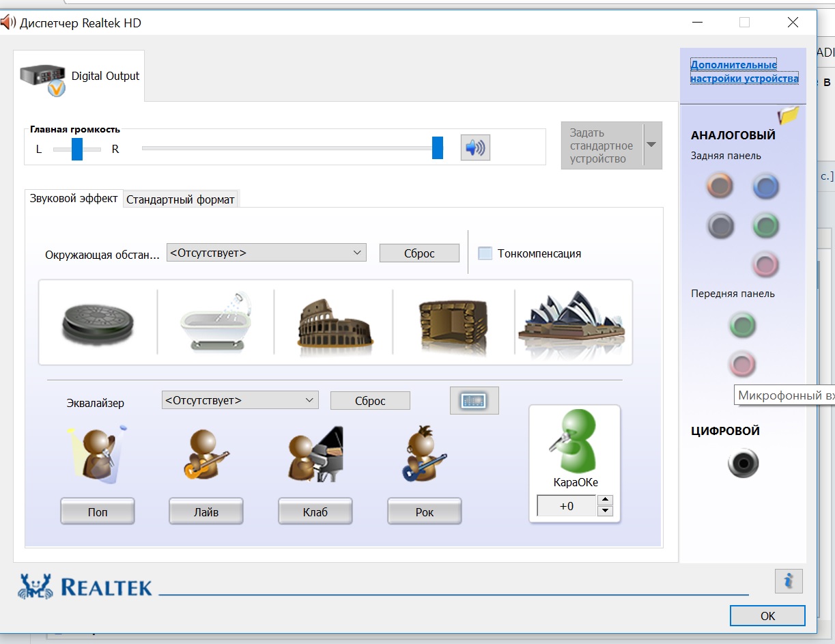This screenshot has height=644, width=835.
Task: Open Дополнительные настройки устройства link
Action: [744, 72]
